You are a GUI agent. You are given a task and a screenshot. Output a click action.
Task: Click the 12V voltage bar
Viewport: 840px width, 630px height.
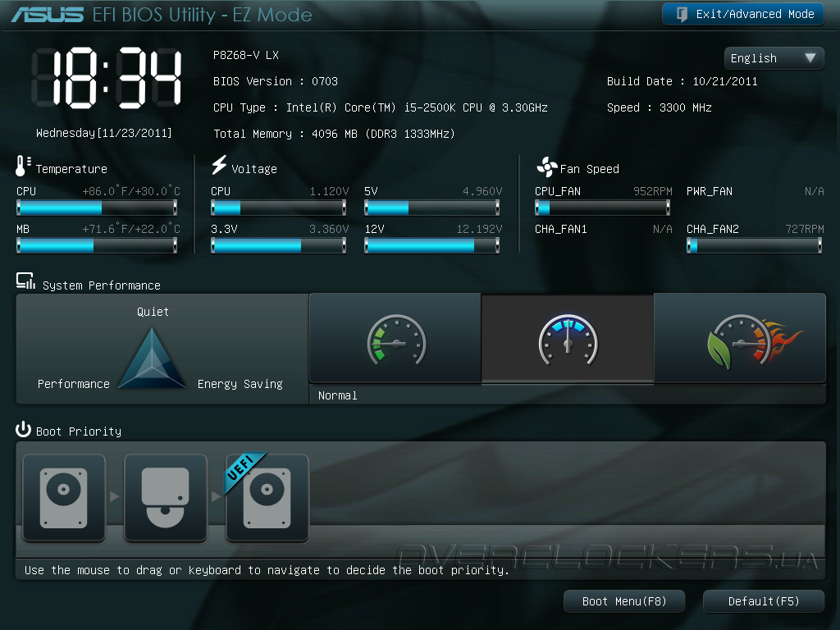click(x=431, y=246)
